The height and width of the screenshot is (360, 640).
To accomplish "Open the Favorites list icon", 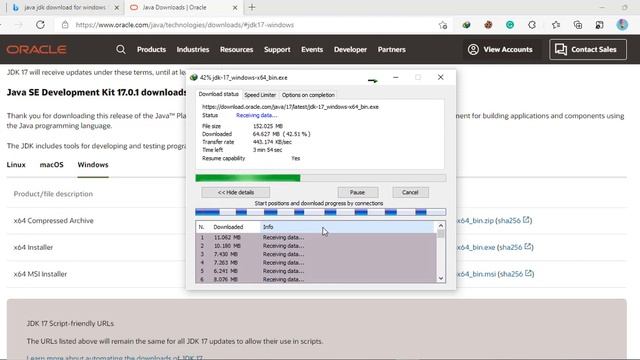I will pyautogui.click(x=556, y=25).
